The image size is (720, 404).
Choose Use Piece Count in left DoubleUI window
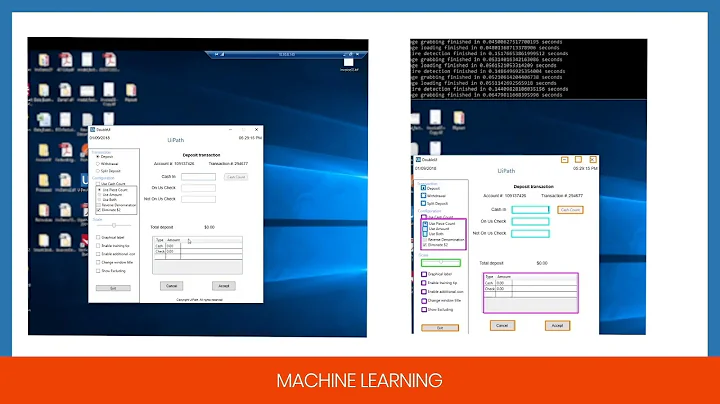[99, 190]
